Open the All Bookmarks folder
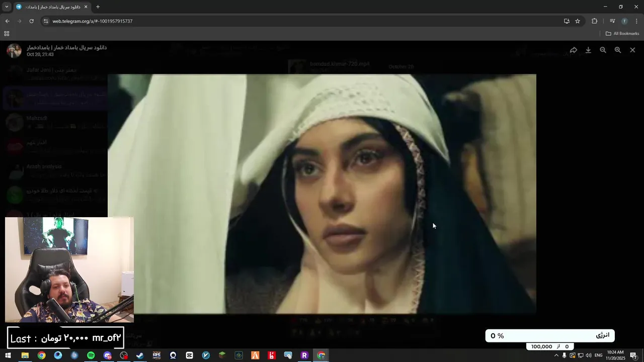 (622, 34)
